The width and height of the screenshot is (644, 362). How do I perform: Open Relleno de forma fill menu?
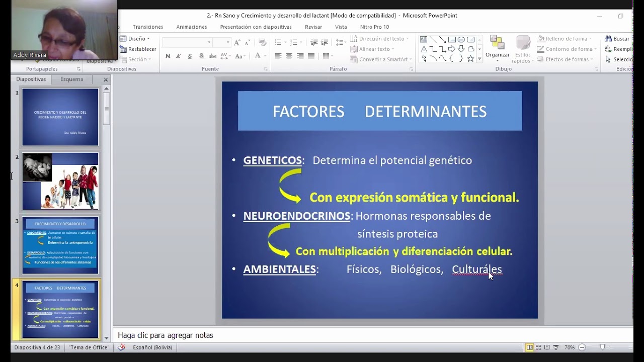click(565, 39)
